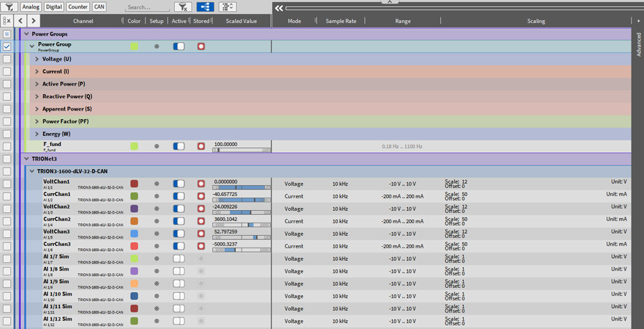Screen dimensions: 644x329
Task: Click the color swatch for CurrChan3
Action: tap(134, 246)
